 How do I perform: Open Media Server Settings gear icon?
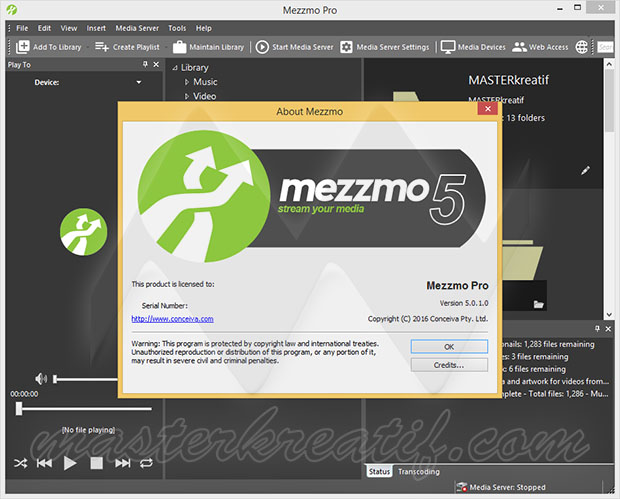(x=346, y=47)
